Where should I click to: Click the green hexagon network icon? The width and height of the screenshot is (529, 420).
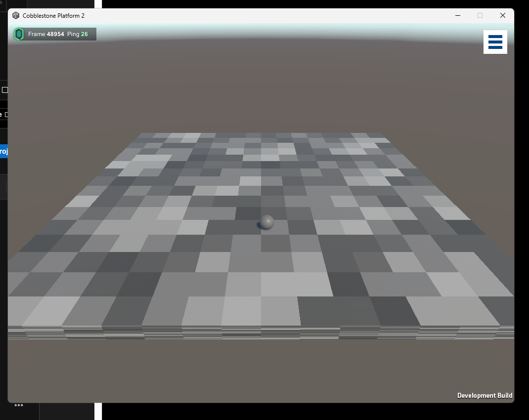point(19,34)
